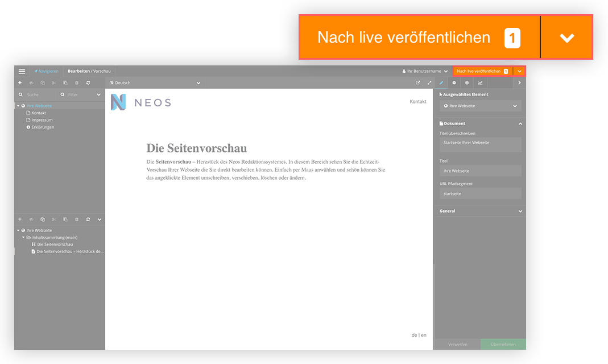Viewport: 608px width, 364px height.
Task: Open the Ihr Benutzername user menu
Action: (x=425, y=71)
